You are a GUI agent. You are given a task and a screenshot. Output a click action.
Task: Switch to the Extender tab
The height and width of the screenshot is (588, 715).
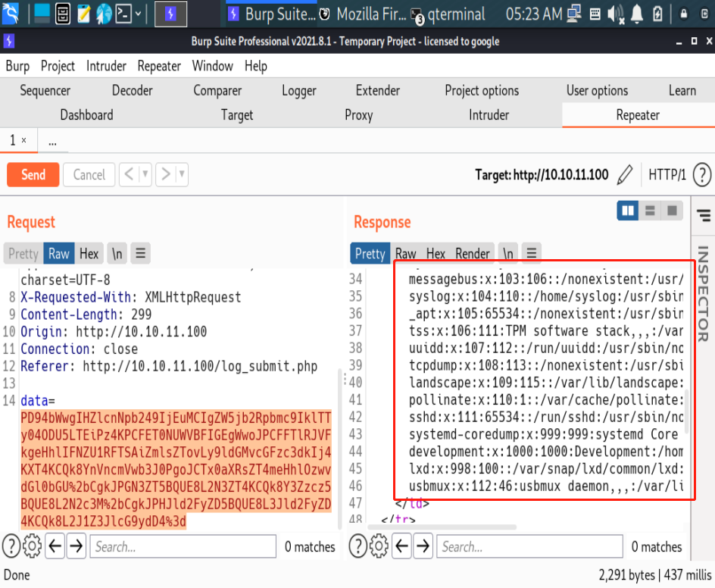377,91
